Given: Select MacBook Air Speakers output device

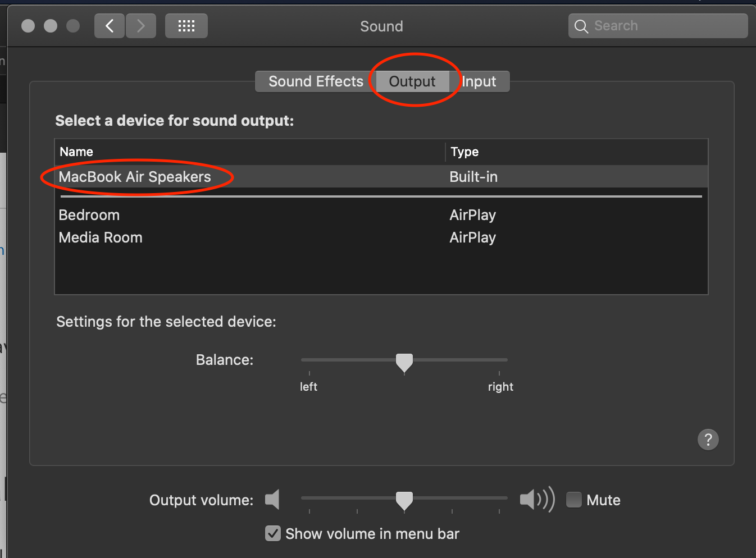Looking at the screenshot, I should point(135,177).
